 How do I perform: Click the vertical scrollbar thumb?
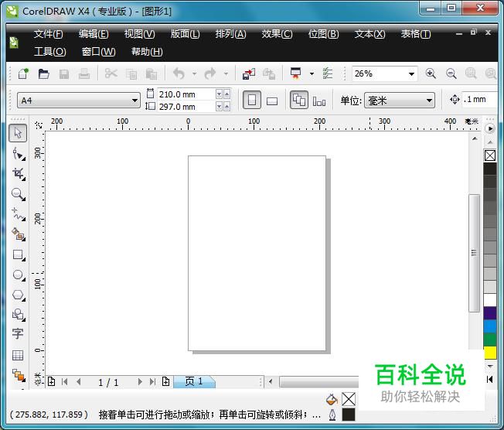(474, 253)
